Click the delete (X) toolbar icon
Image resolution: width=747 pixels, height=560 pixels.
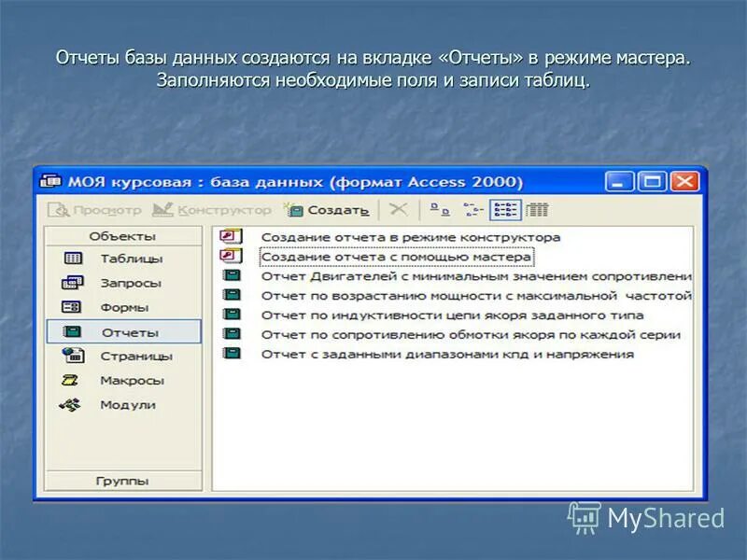pyautogui.click(x=399, y=209)
